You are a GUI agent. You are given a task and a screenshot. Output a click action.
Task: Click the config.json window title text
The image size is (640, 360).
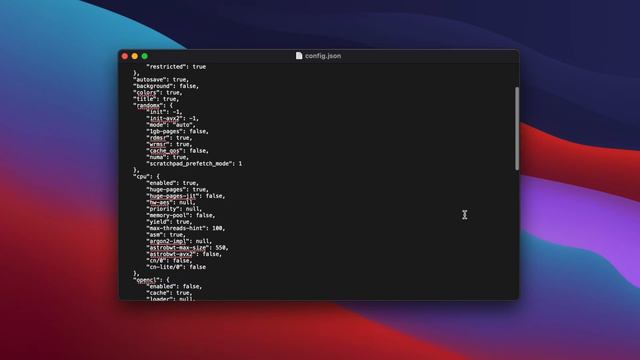(x=323, y=56)
